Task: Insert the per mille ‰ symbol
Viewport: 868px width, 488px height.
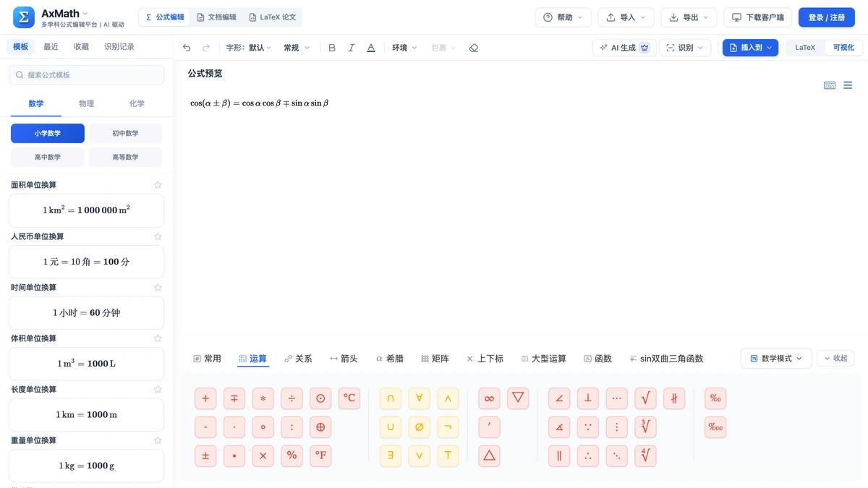Action: 715,398
